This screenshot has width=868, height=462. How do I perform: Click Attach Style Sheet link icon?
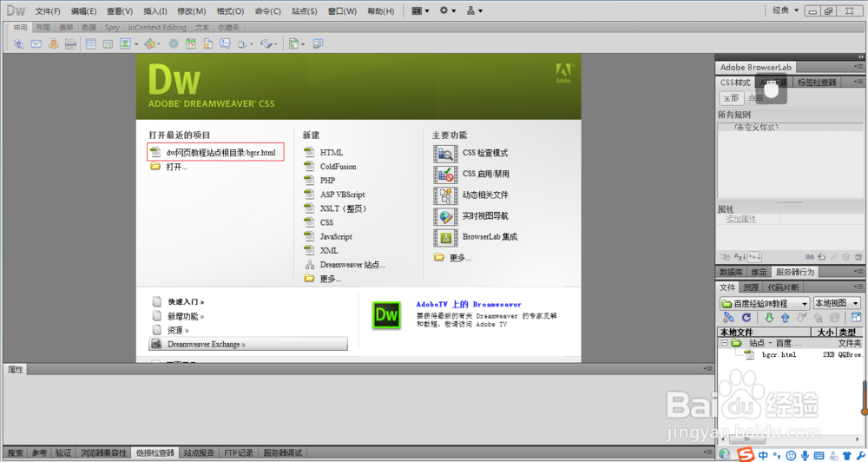point(810,257)
